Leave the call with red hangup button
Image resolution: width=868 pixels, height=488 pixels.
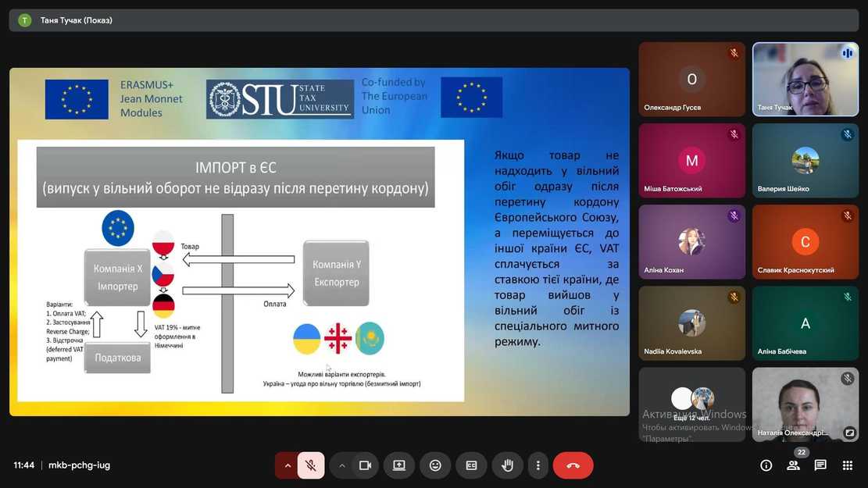tap(573, 465)
